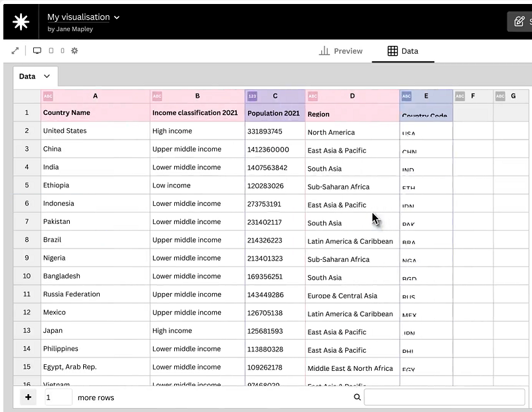Click the edit pencil button at top right
Image resolution: width=532 pixels, height=412 pixels.
coord(519,21)
